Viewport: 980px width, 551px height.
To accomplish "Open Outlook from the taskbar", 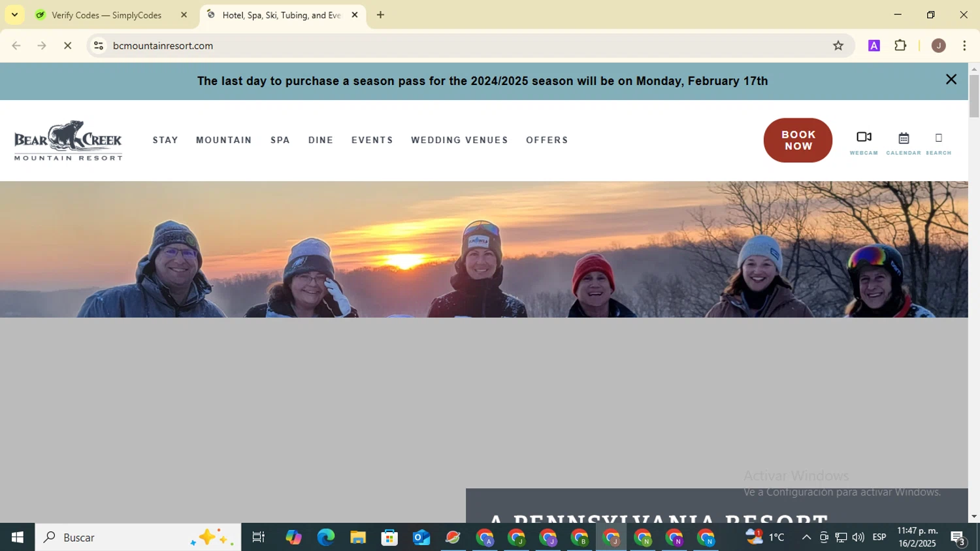I will click(x=421, y=537).
